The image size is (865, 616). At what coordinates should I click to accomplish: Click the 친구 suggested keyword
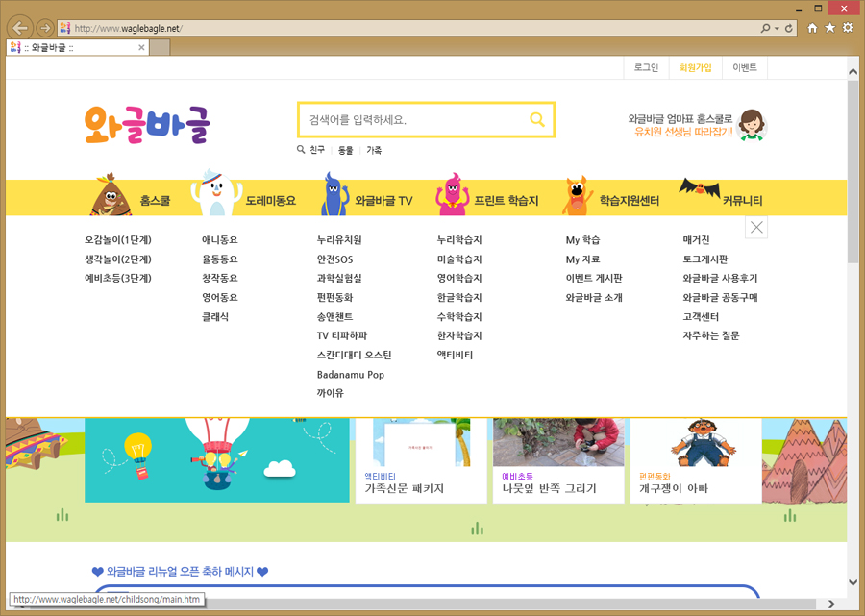pos(316,150)
